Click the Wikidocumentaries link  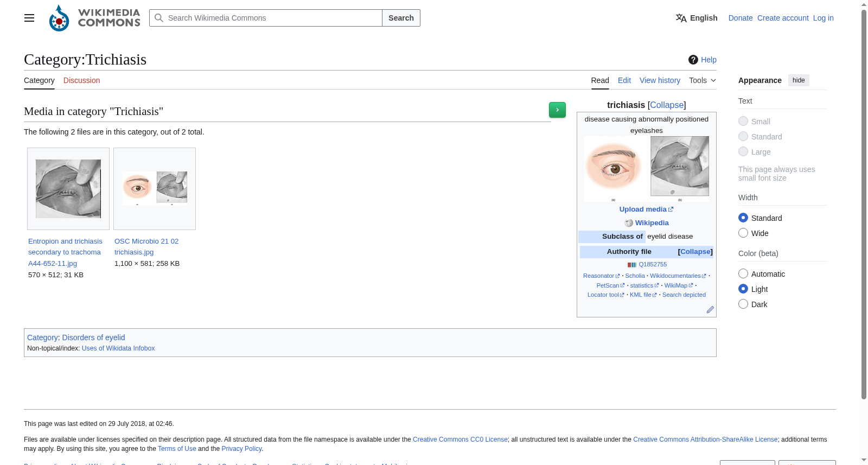(x=675, y=276)
